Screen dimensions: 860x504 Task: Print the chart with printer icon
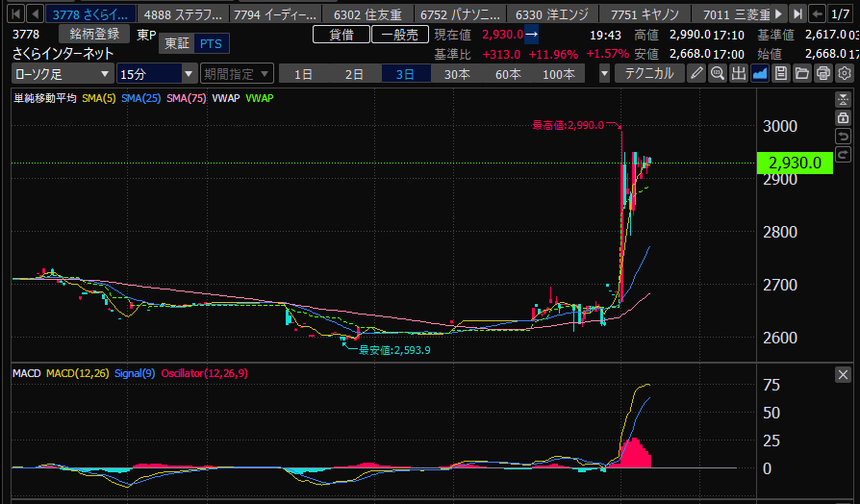[x=823, y=73]
